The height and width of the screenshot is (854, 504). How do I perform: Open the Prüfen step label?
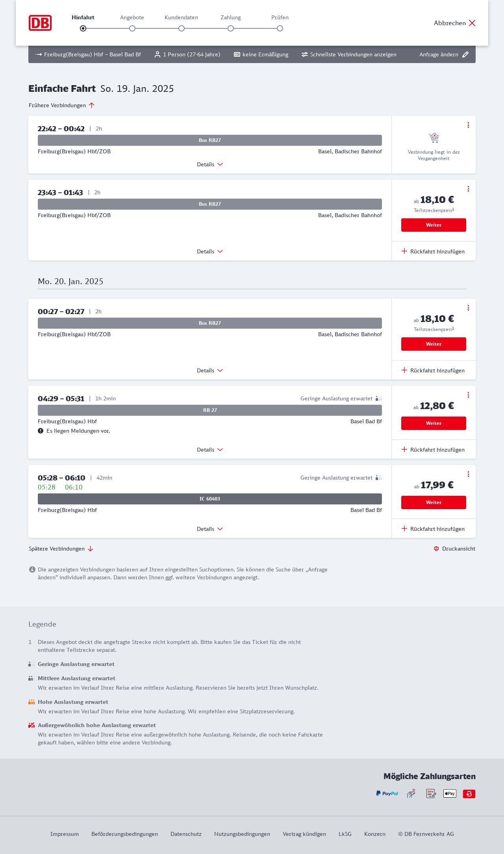tap(280, 17)
